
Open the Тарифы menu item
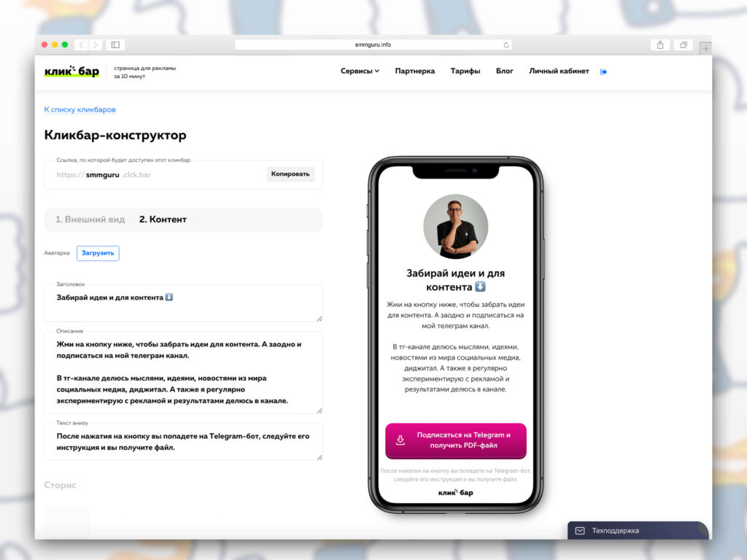(465, 71)
